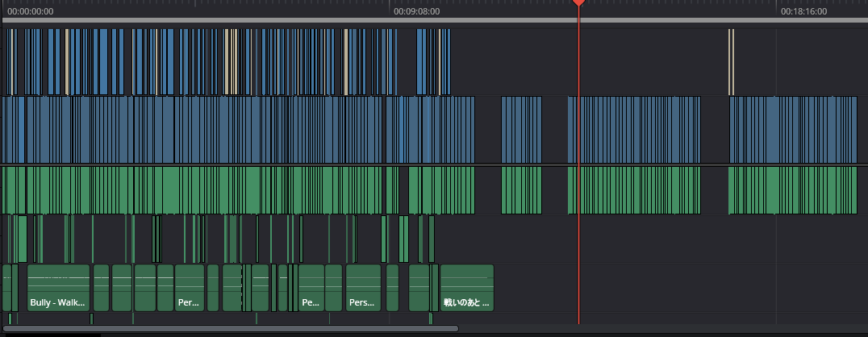
Task: Click the 00:00:00:00 timecode on ruler
Action: point(31,11)
